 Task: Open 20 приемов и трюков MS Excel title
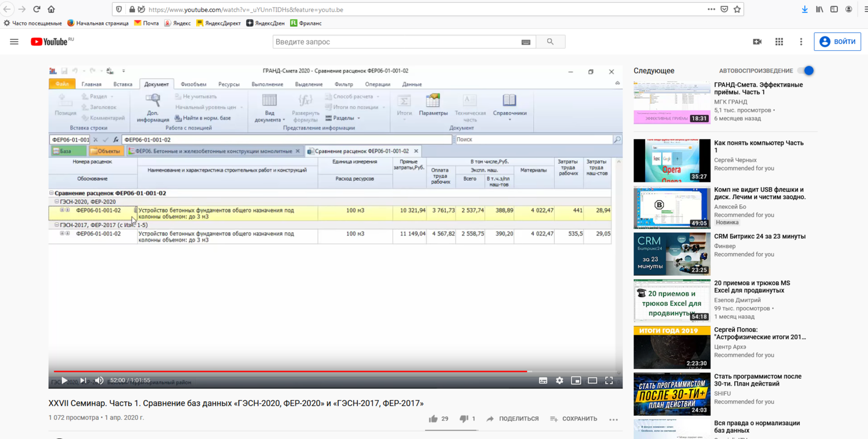coord(752,287)
